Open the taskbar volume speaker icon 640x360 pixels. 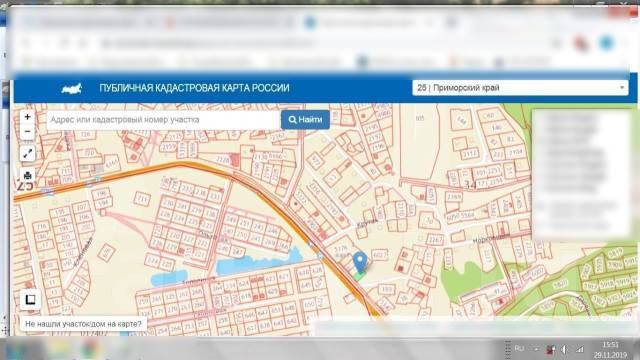pyautogui.click(x=564, y=349)
